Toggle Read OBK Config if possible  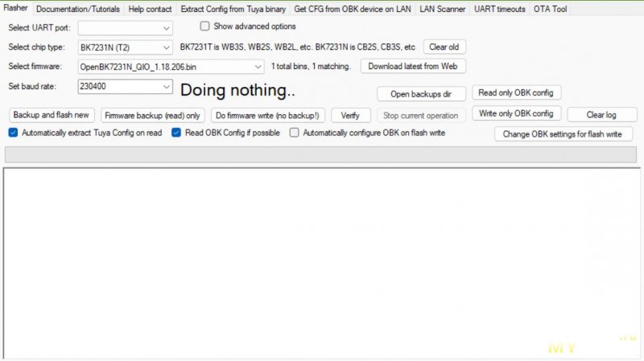[x=176, y=133]
